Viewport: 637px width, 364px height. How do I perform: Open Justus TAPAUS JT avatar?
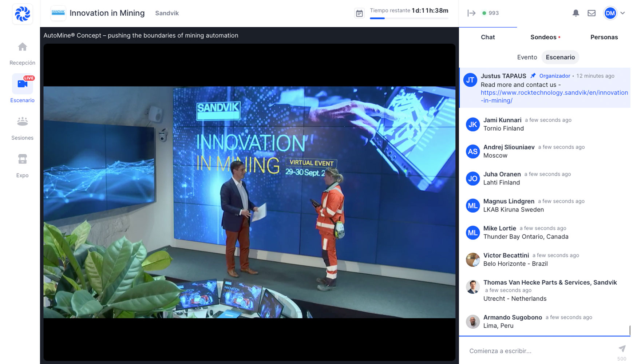click(x=470, y=80)
